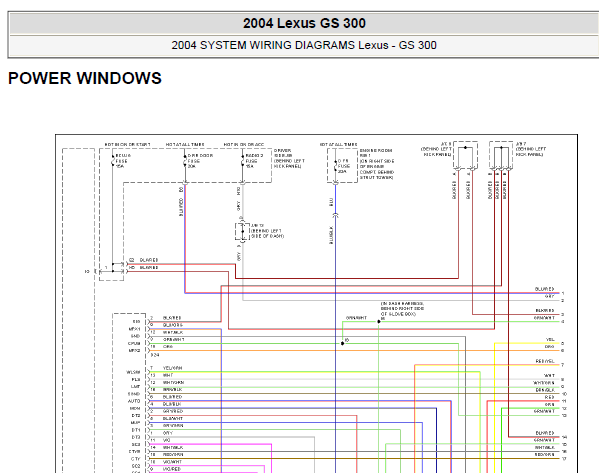Select the 'YEL/GRN' wire color at pin 7
Image resolution: width=599 pixels, height=473 pixels.
point(173,368)
